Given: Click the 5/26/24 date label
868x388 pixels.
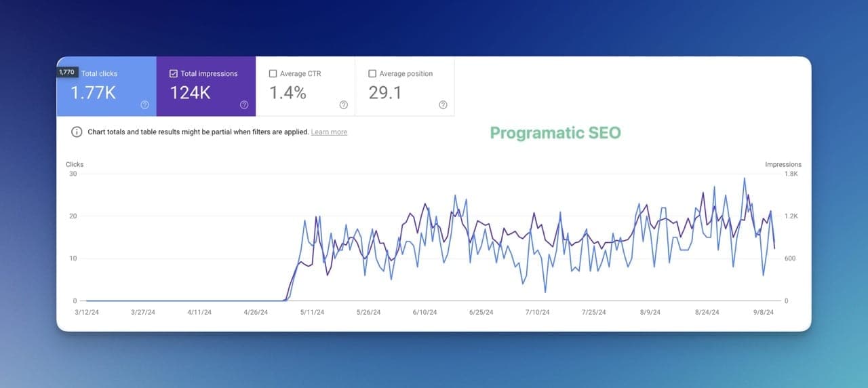Looking at the screenshot, I should 368,313.
